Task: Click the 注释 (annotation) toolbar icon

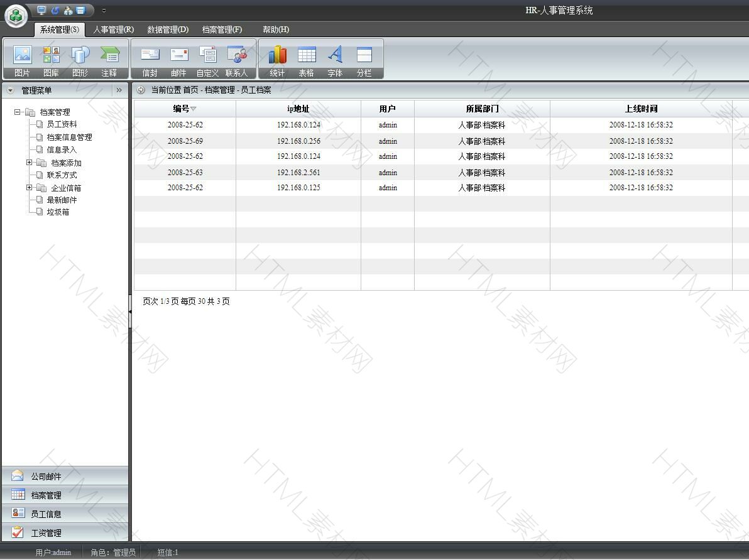Action: (109, 56)
